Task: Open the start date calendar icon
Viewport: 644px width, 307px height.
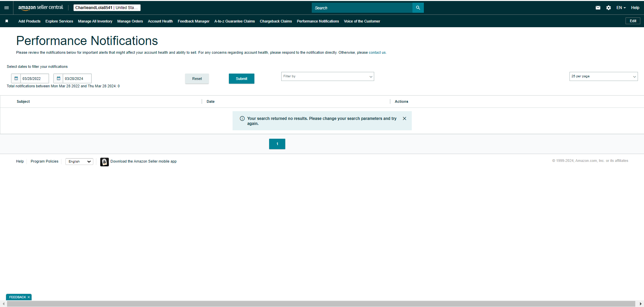Action: pos(16,79)
